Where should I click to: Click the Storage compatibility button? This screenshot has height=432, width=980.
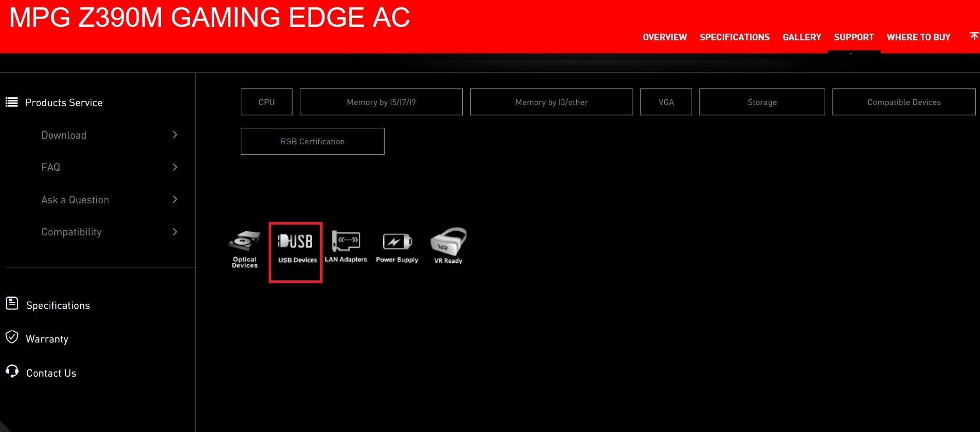[x=762, y=102]
